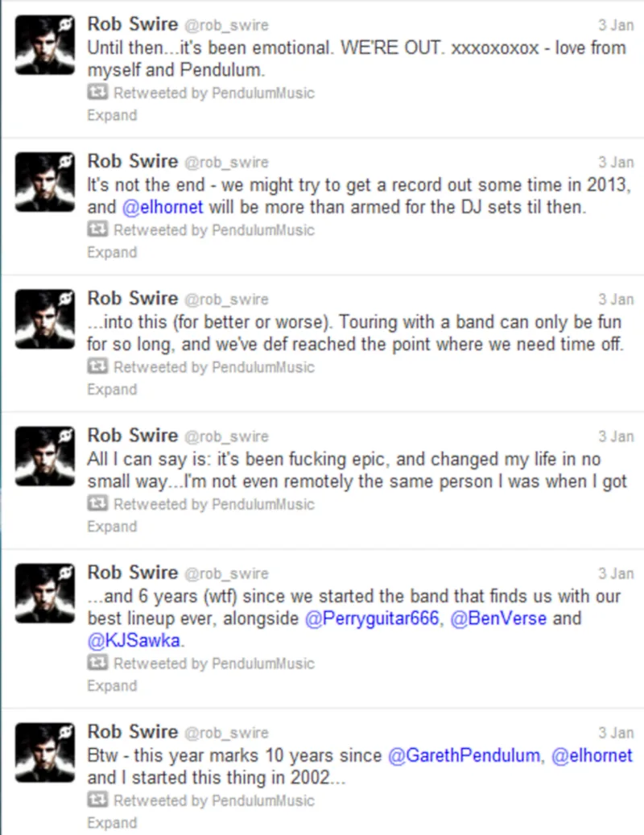Click "Retweeted by PendulumMusic" under the "fucking epic" tweet
Image resolution: width=644 pixels, height=835 pixels.
pyautogui.click(x=214, y=504)
